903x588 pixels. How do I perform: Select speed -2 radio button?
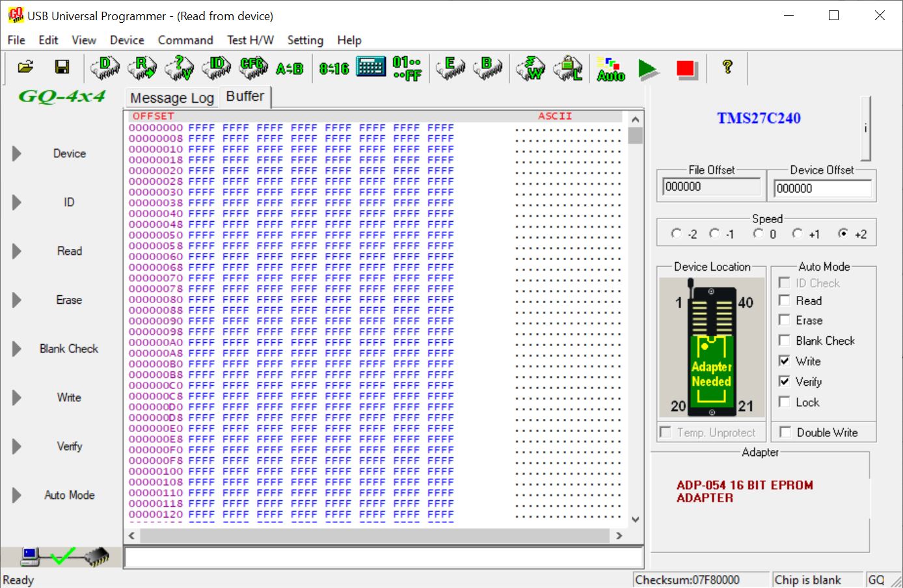coord(677,234)
